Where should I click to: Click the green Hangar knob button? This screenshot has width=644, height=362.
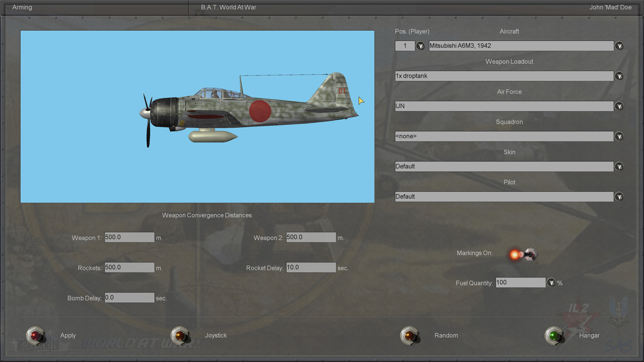pos(554,335)
